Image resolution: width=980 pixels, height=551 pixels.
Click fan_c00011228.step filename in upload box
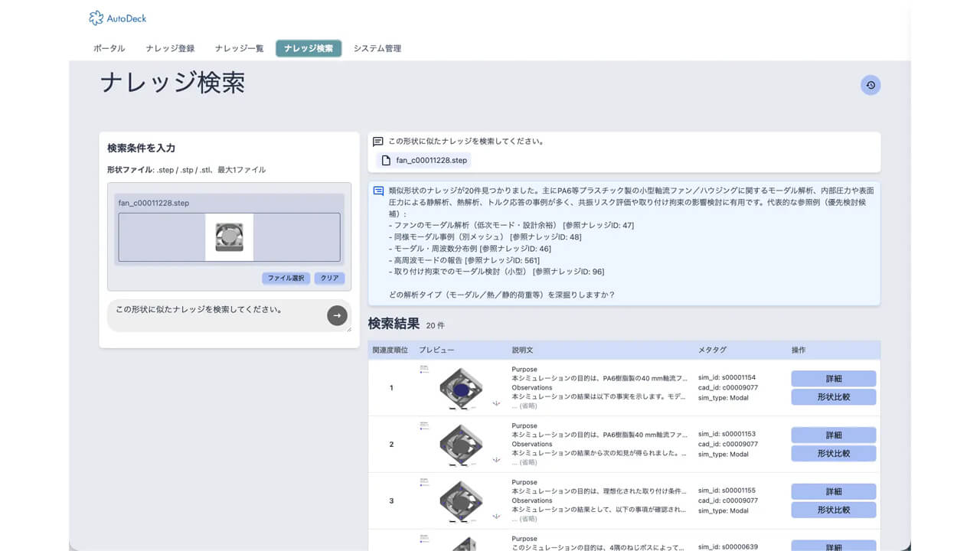[154, 203]
